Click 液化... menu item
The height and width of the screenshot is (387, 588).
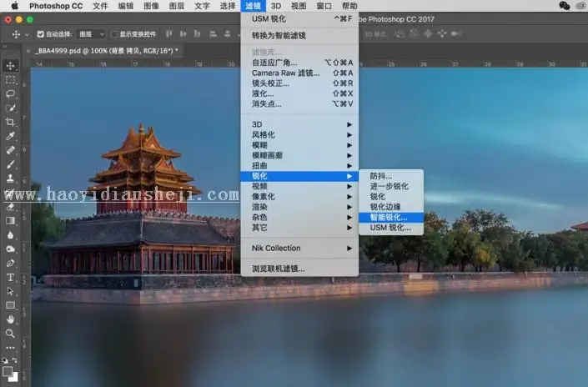[299, 93]
